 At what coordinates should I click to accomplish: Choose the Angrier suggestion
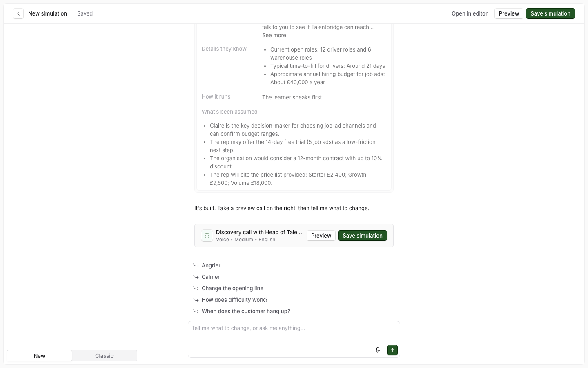pos(211,265)
